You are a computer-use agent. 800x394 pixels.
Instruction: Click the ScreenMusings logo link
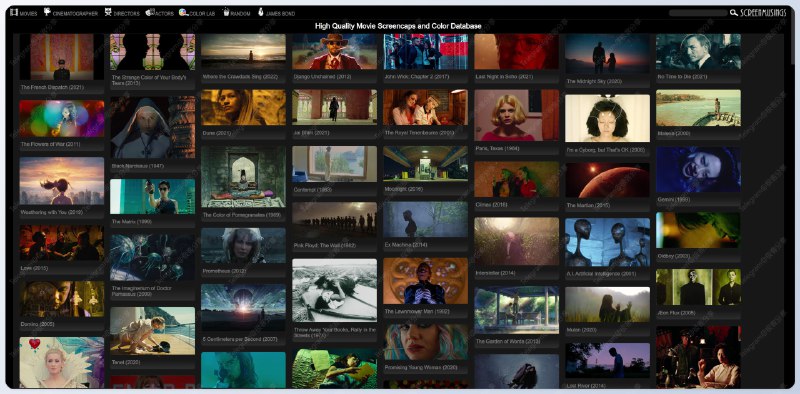763,13
